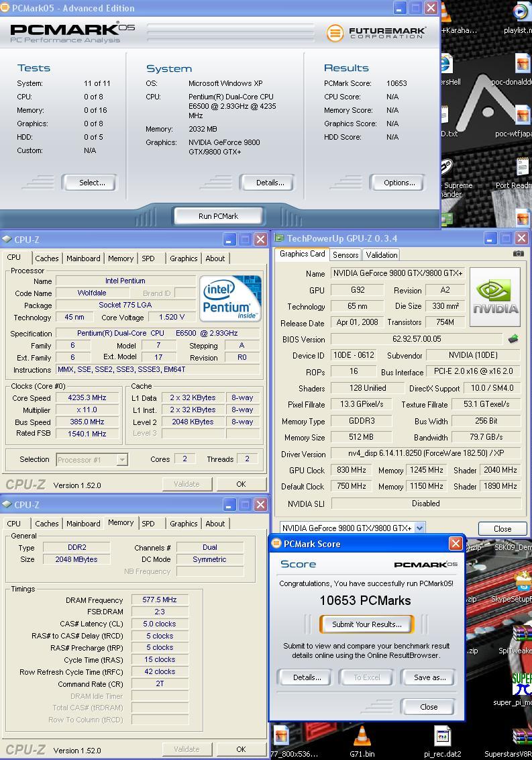Click OK in the lower CPU-Z window
Viewport: 532px width, 760px height.
point(241,749)
